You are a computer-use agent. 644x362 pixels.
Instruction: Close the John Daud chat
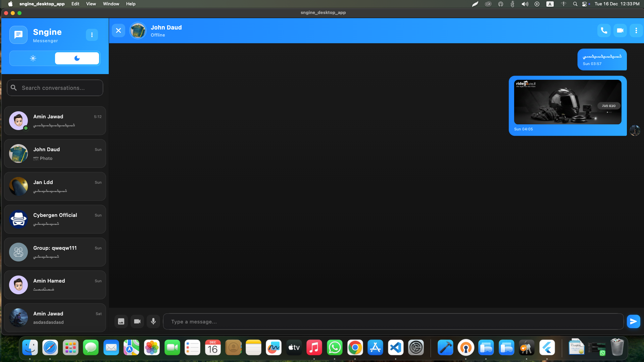coord(118,30)
